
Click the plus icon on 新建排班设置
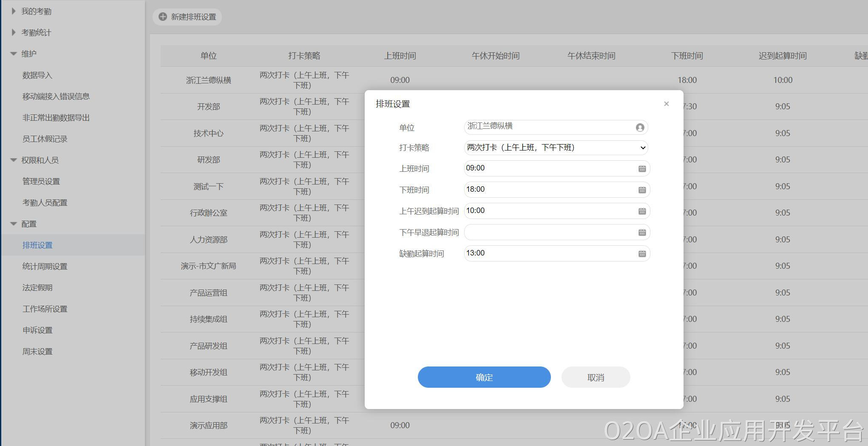click(163, 17)
